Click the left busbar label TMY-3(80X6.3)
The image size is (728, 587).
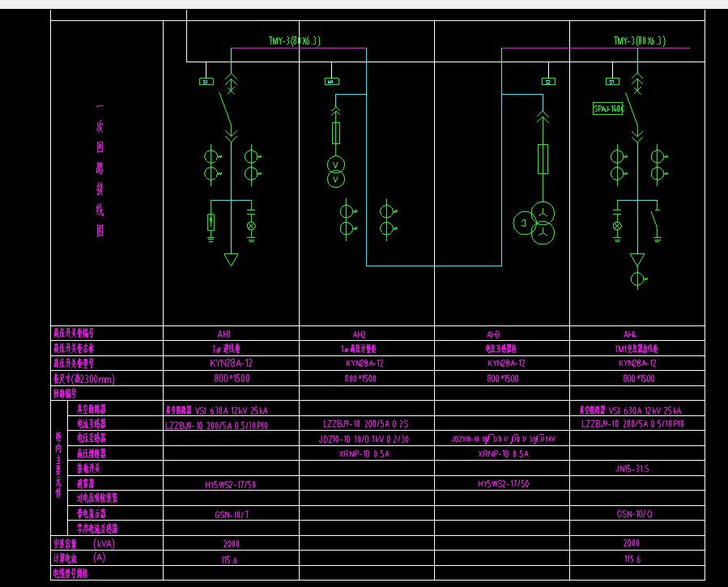pyautogui.click(x=294, y=40)
